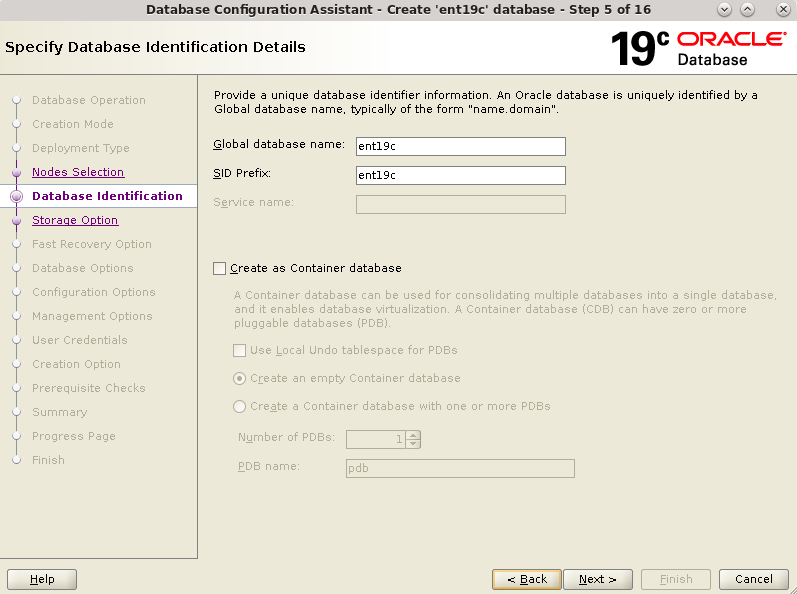Click the PDB name field

(x=460, y=468)
